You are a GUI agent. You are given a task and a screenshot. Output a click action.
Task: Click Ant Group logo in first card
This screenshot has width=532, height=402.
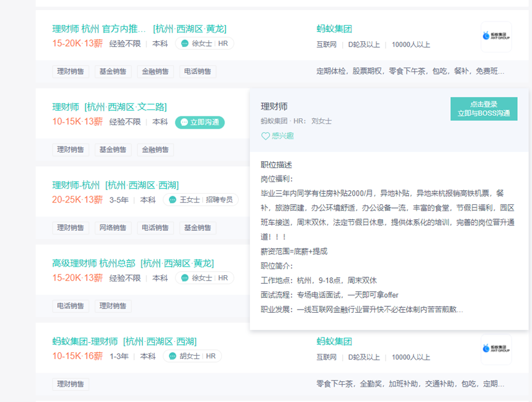[496, 37]
